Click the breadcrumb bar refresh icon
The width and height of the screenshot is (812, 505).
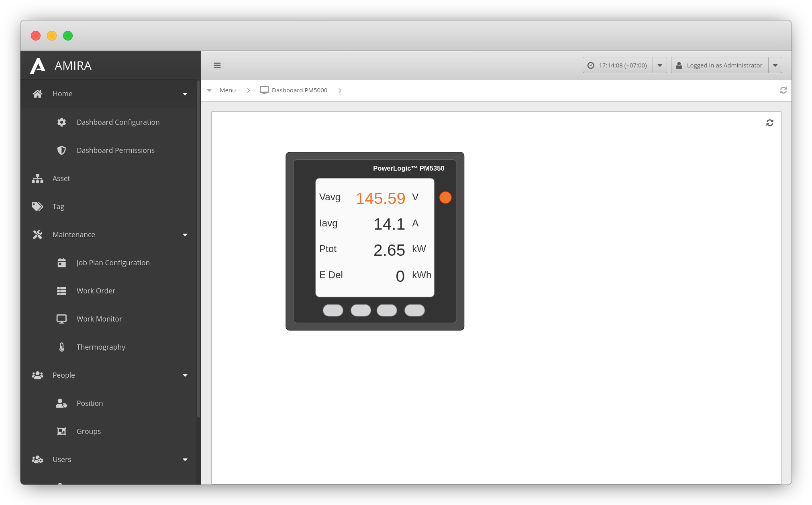pyautogui.click(x=783, y=90)
